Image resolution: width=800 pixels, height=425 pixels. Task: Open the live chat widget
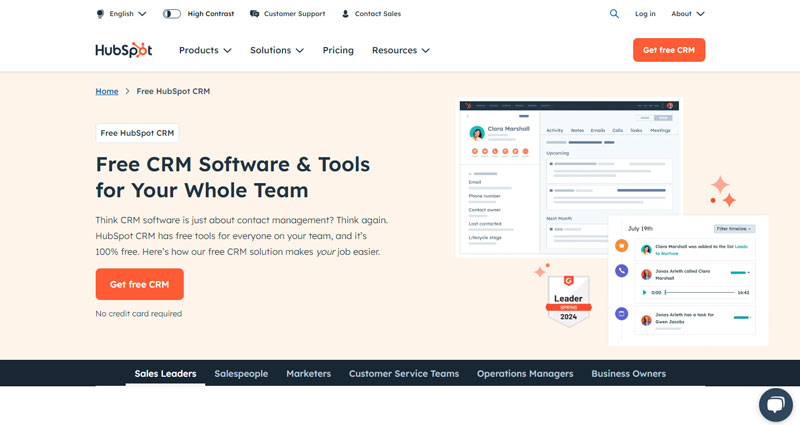tap(776, 405)
